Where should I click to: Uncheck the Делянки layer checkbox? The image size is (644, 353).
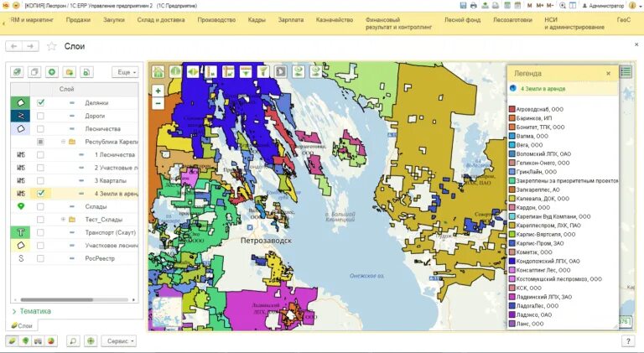(x=40, y=102)
